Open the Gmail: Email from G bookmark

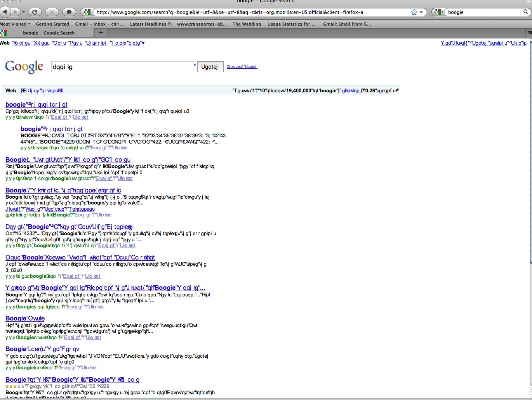[x=347, y=24]
